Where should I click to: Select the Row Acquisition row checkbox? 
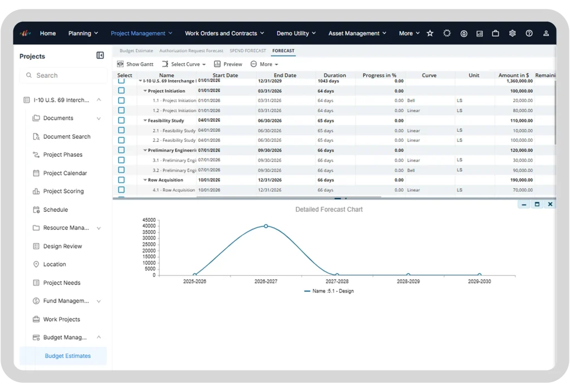click(121, 180)
